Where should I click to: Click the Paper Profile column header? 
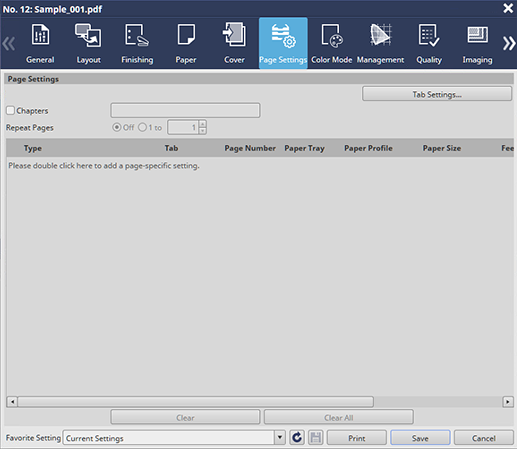[368, 148]
